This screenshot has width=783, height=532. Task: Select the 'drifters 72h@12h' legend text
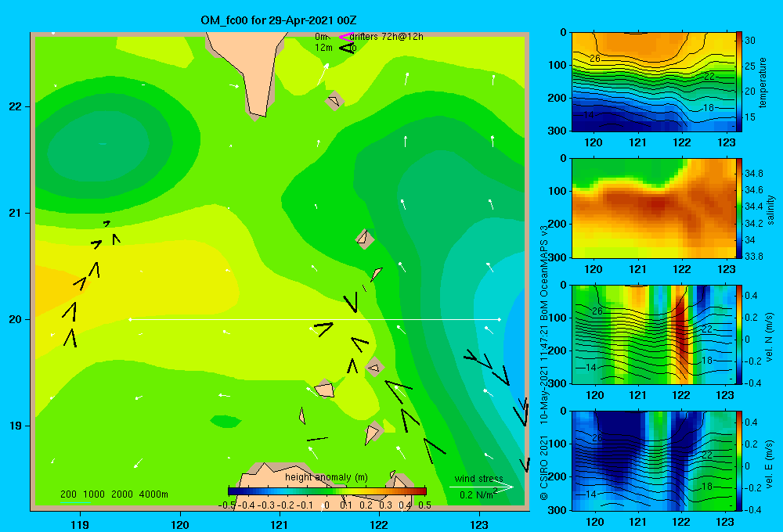(386, 37)
